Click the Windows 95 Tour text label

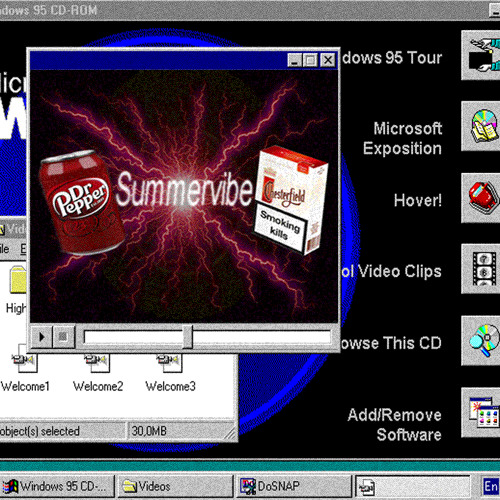pyautogui.click(x=392, y=58)
